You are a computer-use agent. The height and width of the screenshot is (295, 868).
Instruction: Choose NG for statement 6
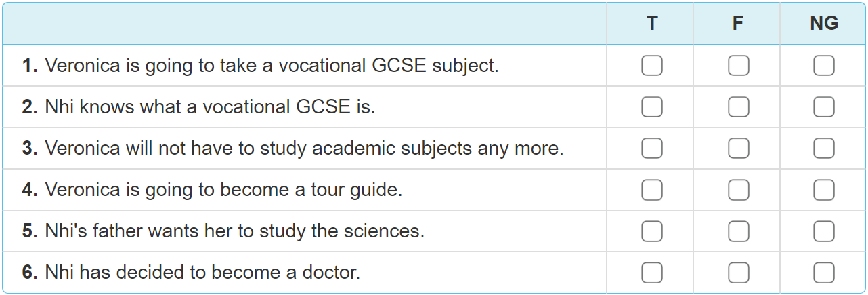(824, 273)
